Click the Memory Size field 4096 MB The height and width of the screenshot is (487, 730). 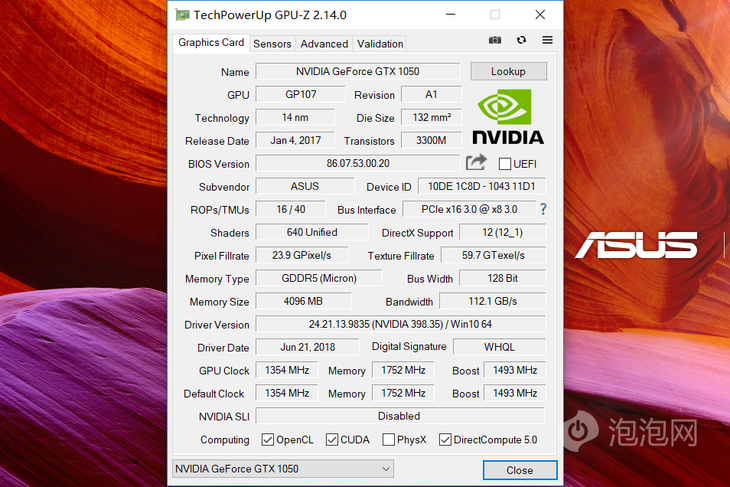point(303,301)
